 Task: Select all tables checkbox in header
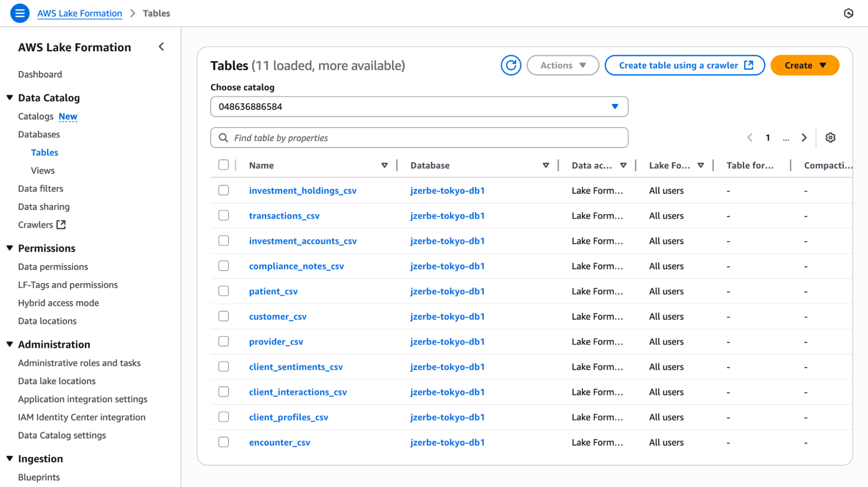(224, 165)
